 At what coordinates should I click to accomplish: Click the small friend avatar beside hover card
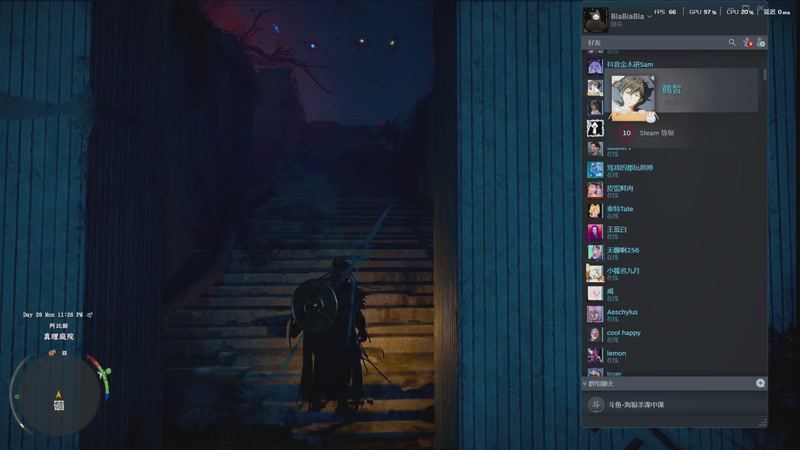tap(595, 87)
